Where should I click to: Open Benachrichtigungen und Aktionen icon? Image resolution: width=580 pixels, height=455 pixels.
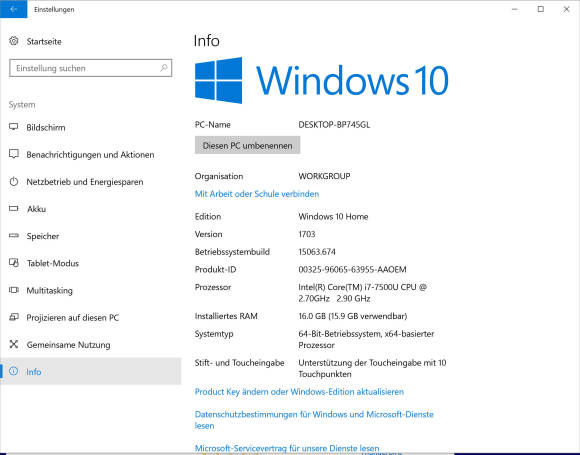point(14,154)
